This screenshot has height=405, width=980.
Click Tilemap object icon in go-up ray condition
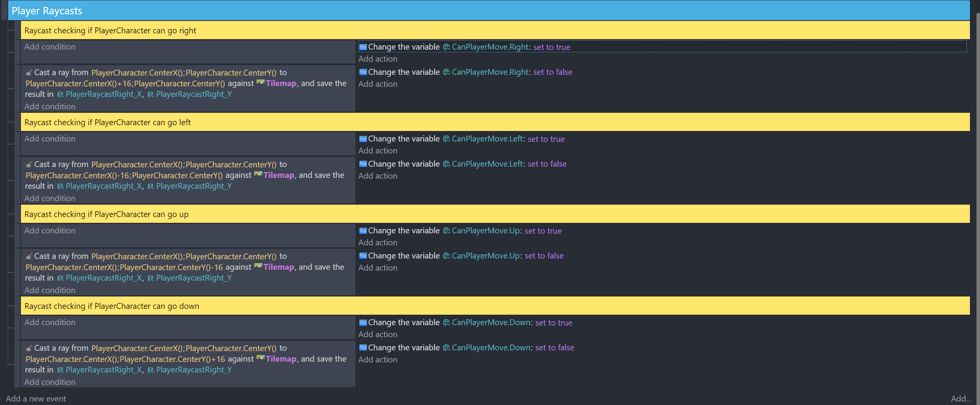(258, 266)
